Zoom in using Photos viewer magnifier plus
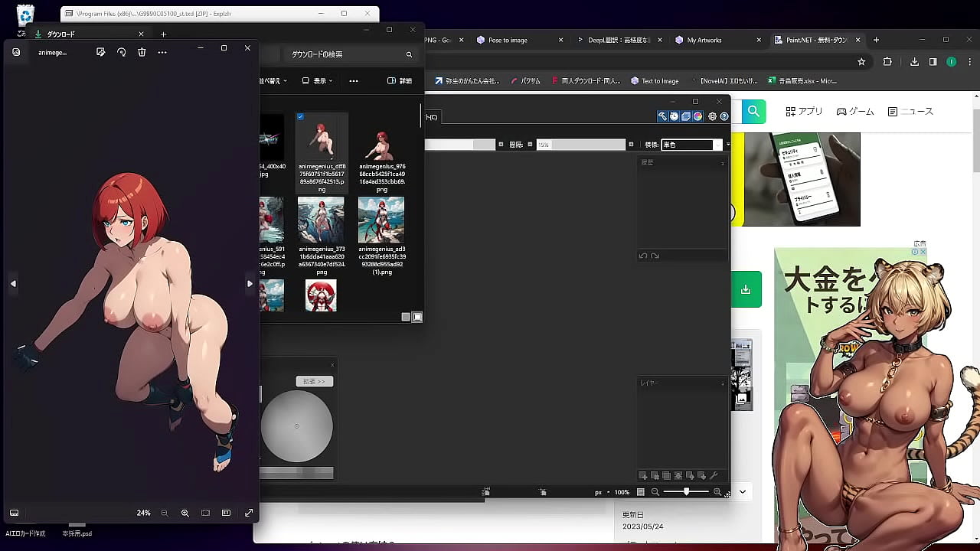The width and height of the screenshot is (980, 551). [x=185, y=513]
